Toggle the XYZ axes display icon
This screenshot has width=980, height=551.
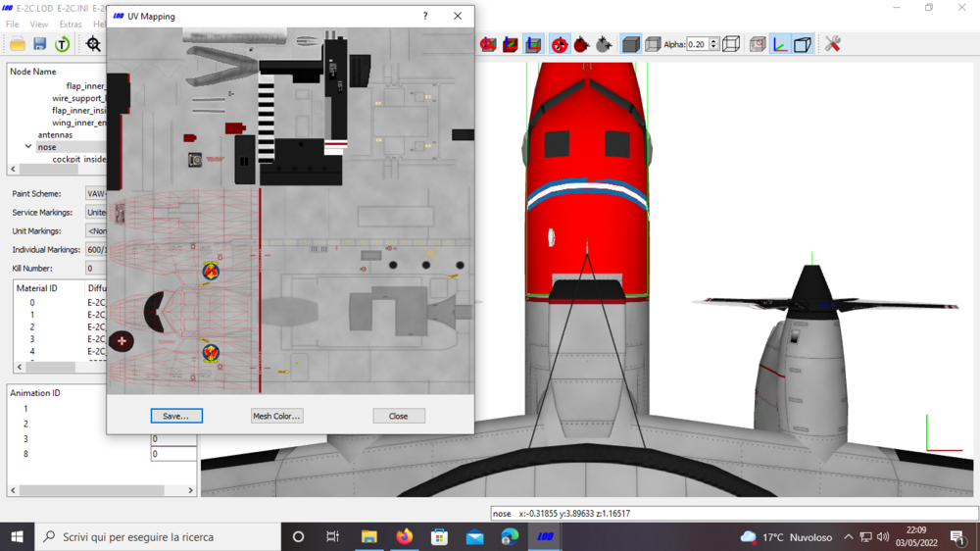pyautogui.click(x=780, y=44)
